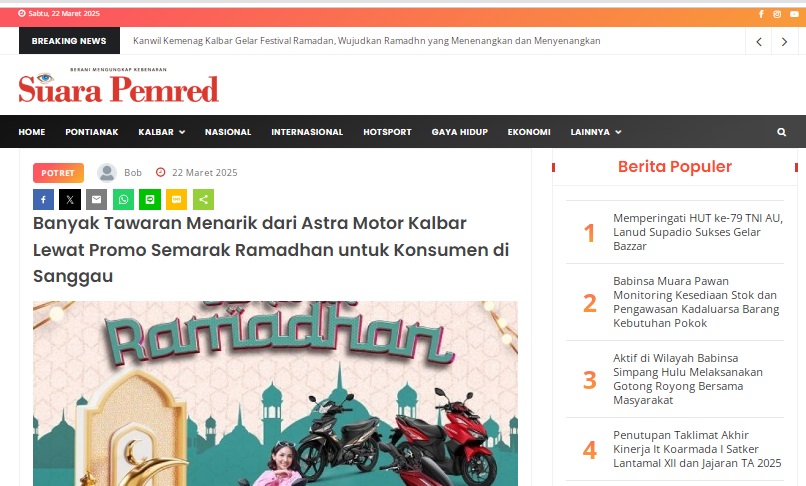This screenshot has width=806, height=486.
Task: Expand the KALBAR dropdown menu
Action: 161,132
